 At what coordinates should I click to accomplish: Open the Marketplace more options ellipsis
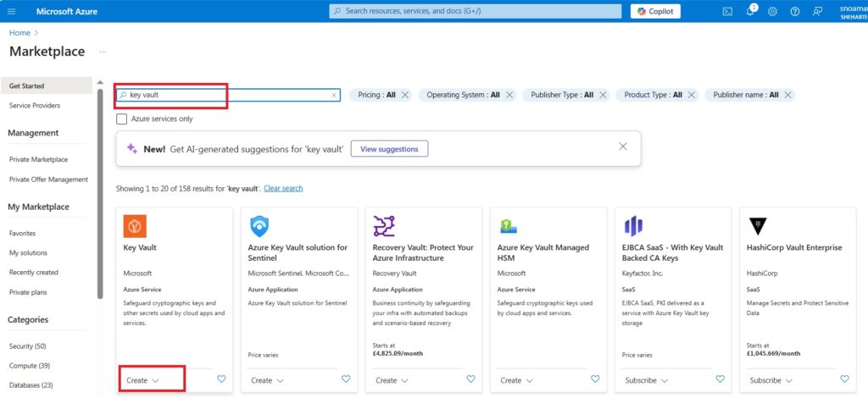pos(103,52)
